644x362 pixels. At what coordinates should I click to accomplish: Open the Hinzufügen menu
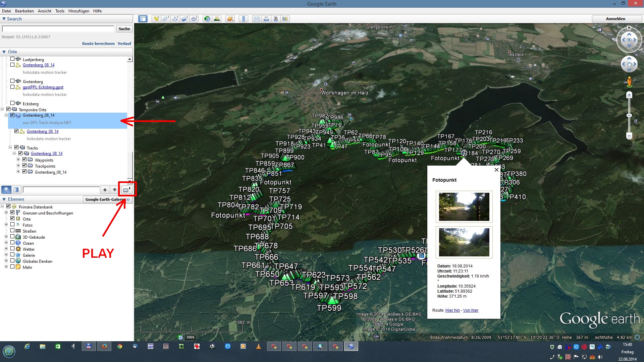coord(78,11)
